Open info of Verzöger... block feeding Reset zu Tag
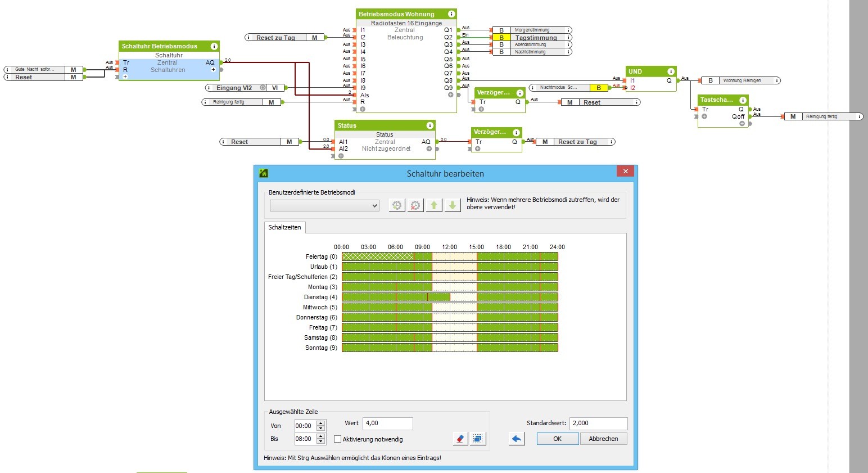This screenshot has width=868, height=473. pos(517,132)
